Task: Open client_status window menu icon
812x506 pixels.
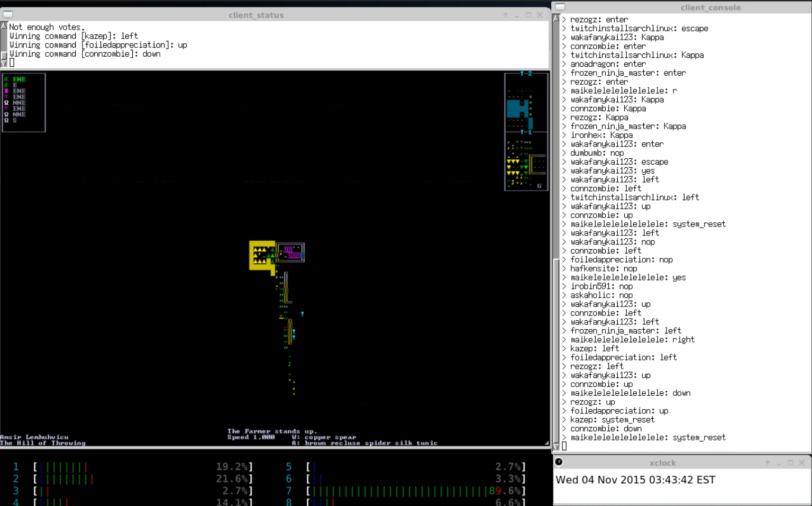Action: pyautogui.click(x=7, y=15)
